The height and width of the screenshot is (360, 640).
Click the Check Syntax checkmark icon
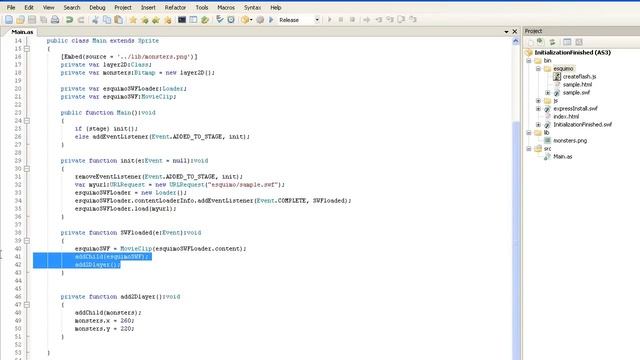point(220,20)
